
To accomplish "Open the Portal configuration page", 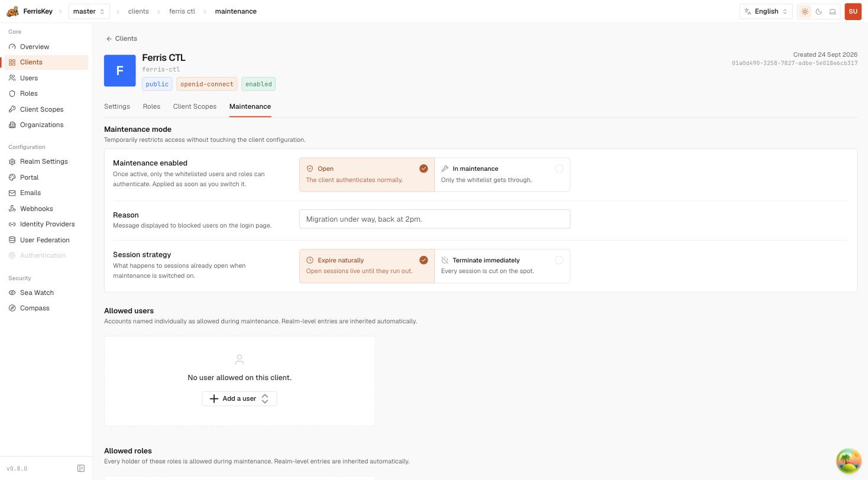I will (46, 177).
